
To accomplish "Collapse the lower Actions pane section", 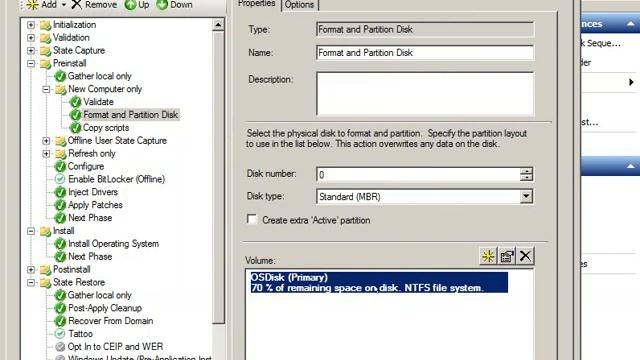I will click(631, 166).
